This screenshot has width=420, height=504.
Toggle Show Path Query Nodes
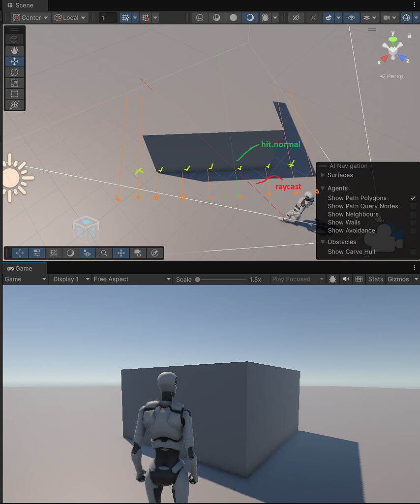point(414,206)
